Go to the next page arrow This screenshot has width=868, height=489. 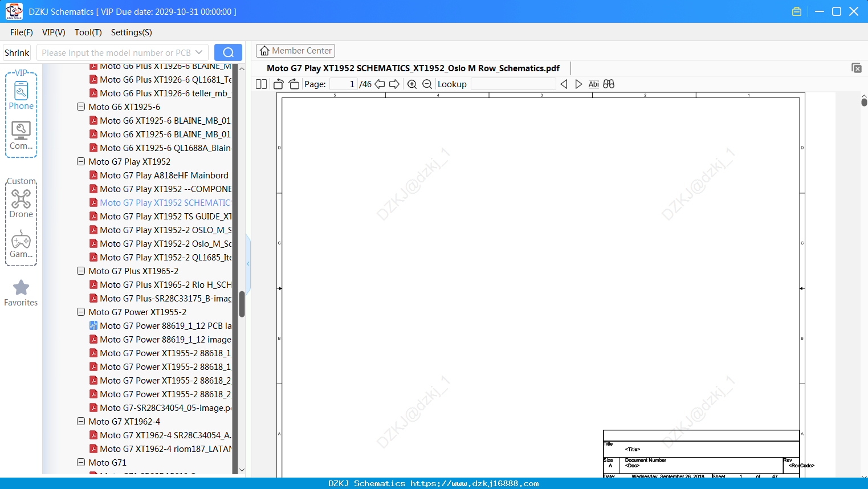pyautogui.click(x=394, y=84)
